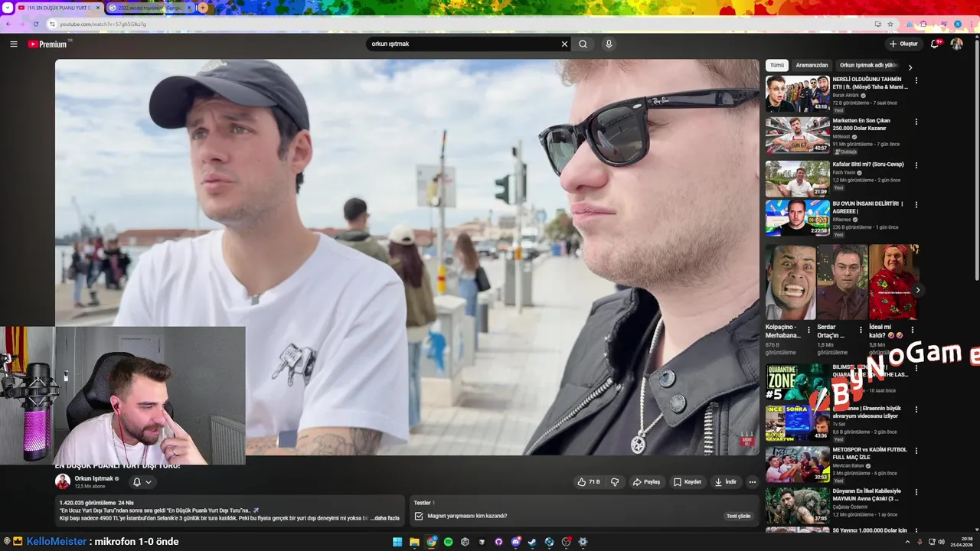980x551 pixels.
Task: Open the YouTube account avatar menu
Action: pos(956,44)
